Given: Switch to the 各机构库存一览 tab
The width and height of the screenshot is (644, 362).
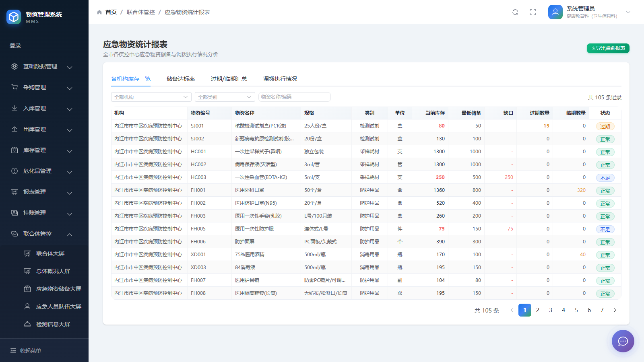Looking at the screenshot, I should (x=131, y=79).
